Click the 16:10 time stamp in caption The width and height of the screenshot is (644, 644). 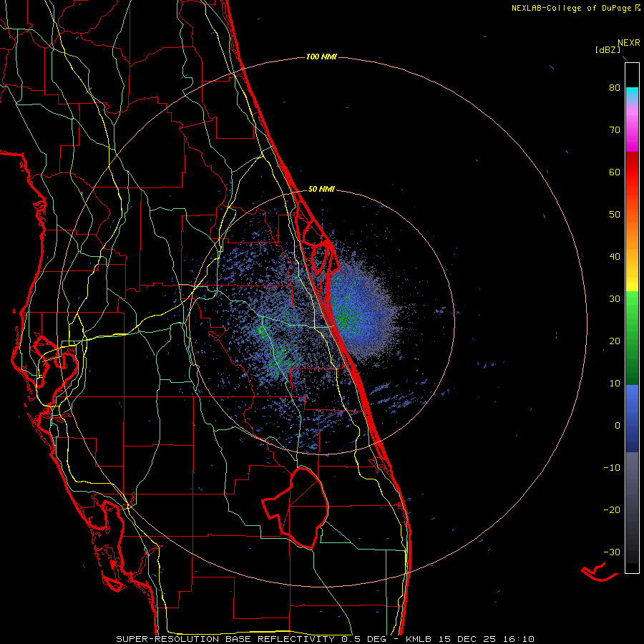pos(518,639)
